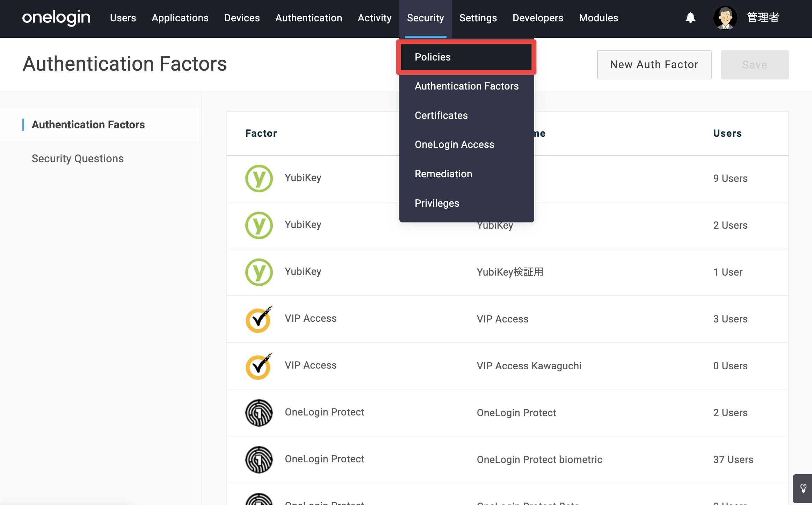
Task: Click the 37 Users count
Action: (x=733, y=460)
